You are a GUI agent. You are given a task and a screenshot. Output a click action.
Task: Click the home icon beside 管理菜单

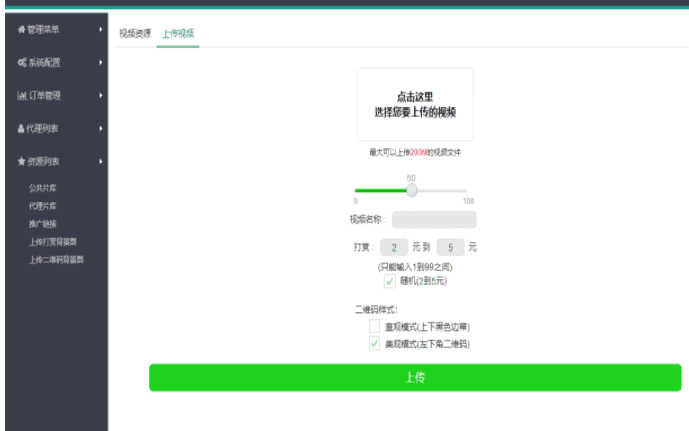[21, 29]
